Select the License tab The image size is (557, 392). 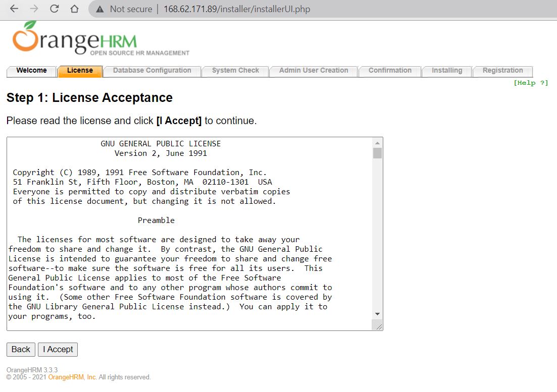(80, 71)
